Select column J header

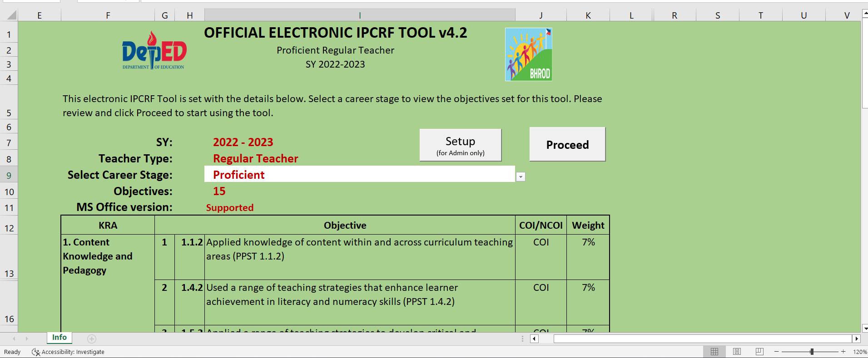pyautogui.click(x=541, y=15)
